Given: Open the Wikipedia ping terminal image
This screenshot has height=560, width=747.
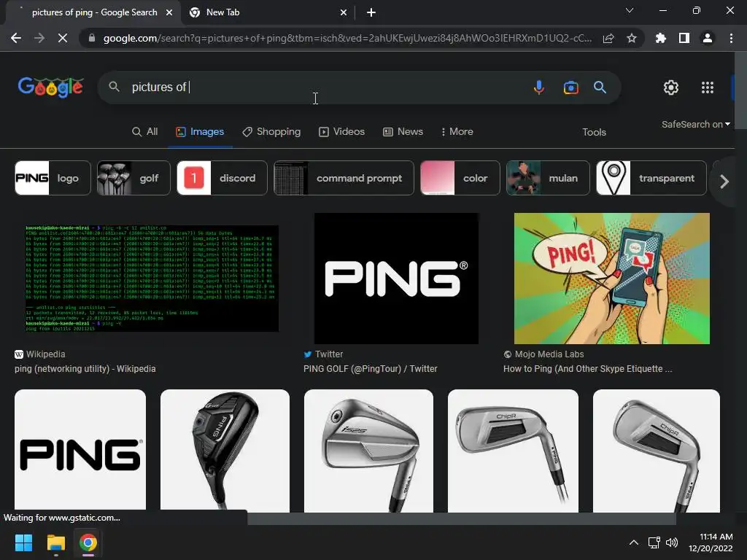Looking at the screenshot, I should point(152,279).
